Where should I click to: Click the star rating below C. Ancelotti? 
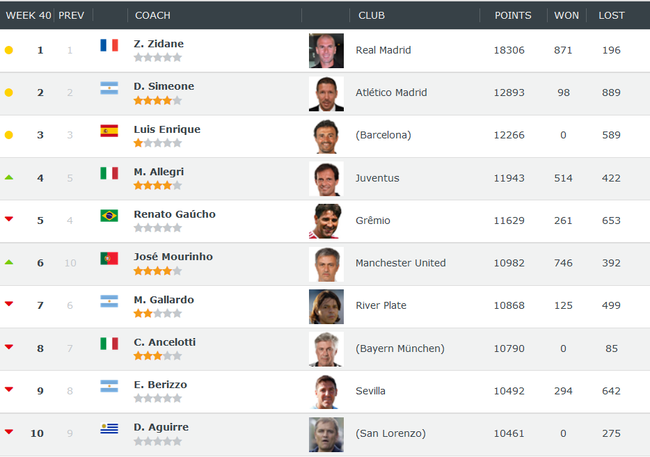click(x=158, y=356)
